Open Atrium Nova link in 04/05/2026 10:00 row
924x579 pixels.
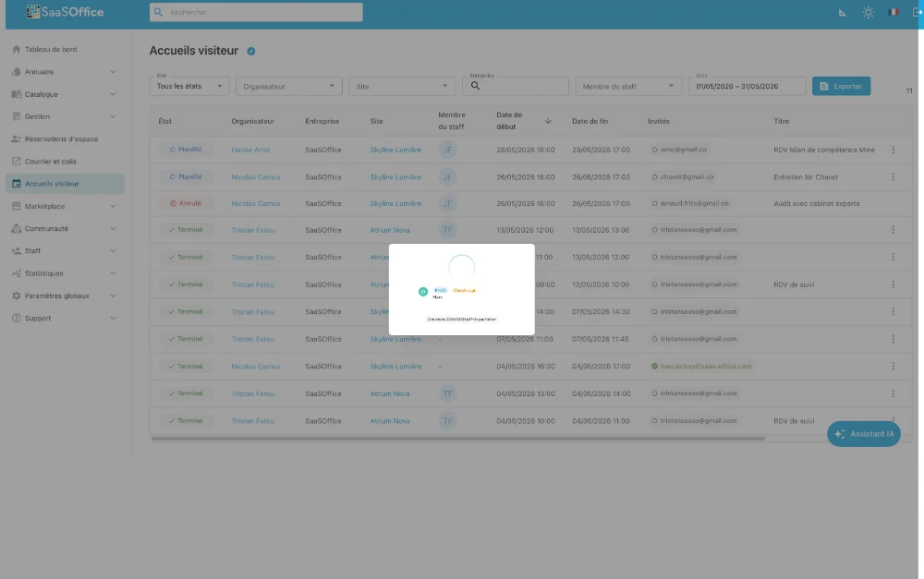(x=390, y=420)
